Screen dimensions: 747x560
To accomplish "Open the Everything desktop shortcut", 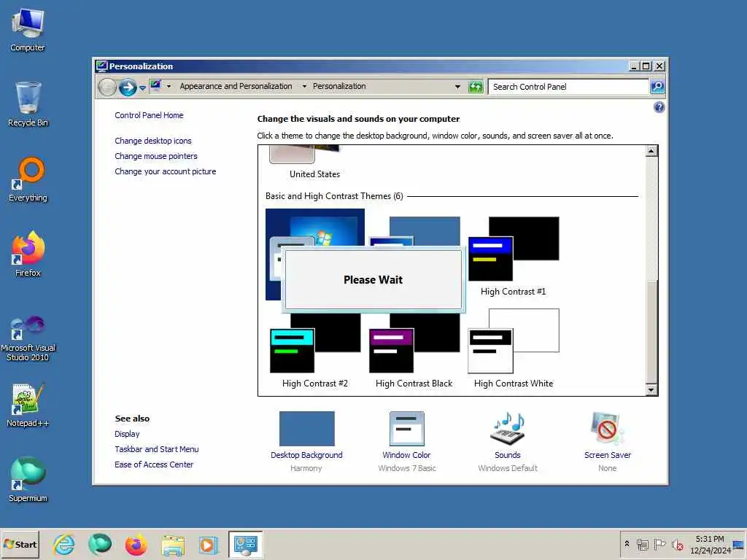I will pos(28,179).
